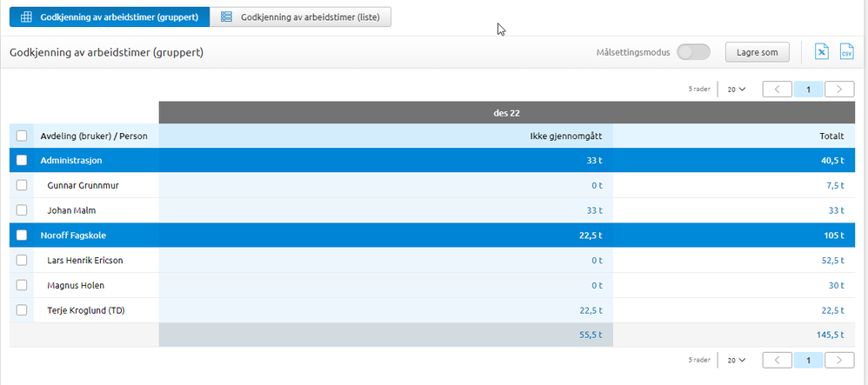Viewport: 868px width, 385px height.
Task: Go to next page using bottom arrow
Action: (x=840, y=360)
